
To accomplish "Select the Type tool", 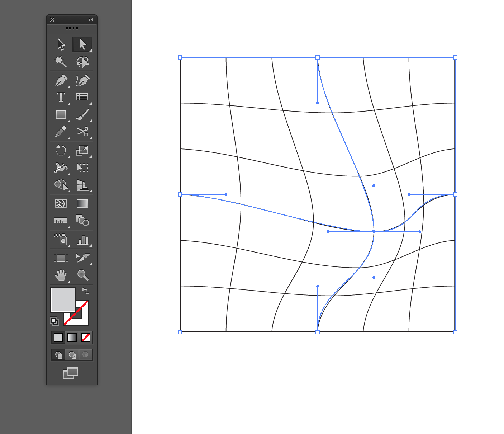I will 61,97.
